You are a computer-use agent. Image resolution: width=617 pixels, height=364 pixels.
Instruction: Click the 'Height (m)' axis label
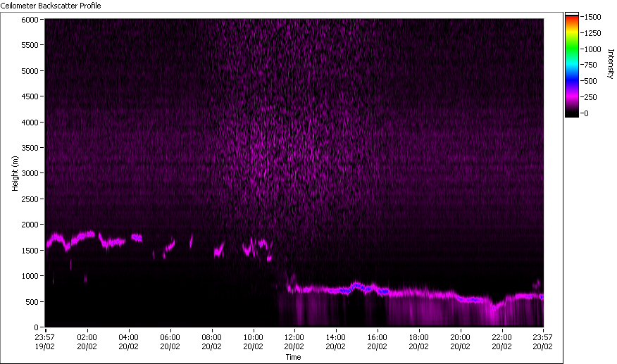15,173
